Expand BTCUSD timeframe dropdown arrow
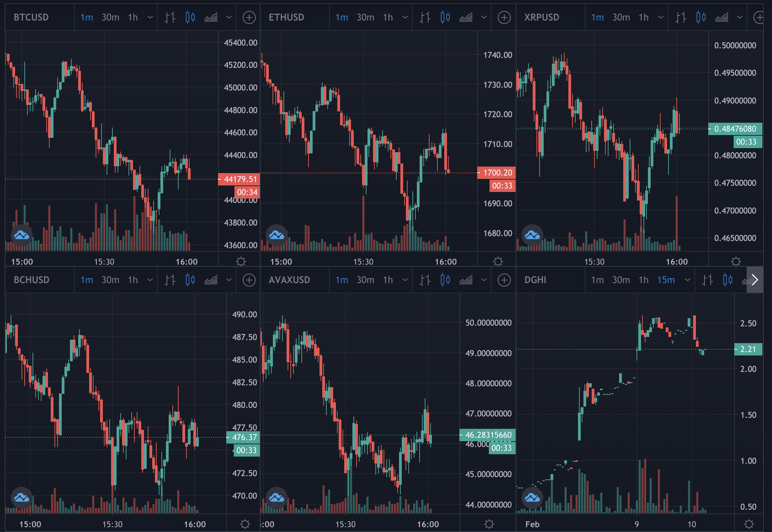This screenshot has width=772, height=532. coord(150,17)
